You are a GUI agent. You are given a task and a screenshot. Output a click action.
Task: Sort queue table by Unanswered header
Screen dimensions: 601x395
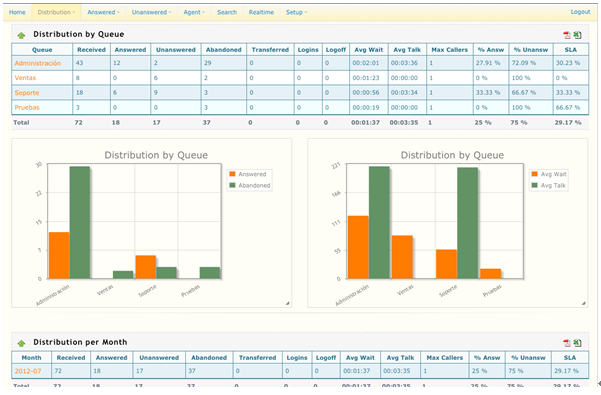(x=176, y=50)
